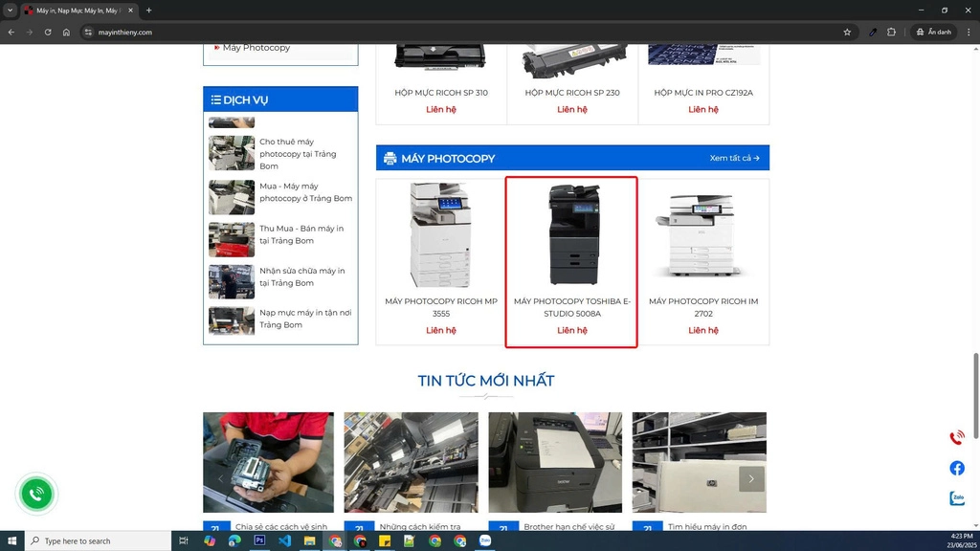This screenshot has height=551, width=980.
Task: Open MÁY PHOTOCOPY RICOH MP 3555 title
Action: [x=440, y=307]
